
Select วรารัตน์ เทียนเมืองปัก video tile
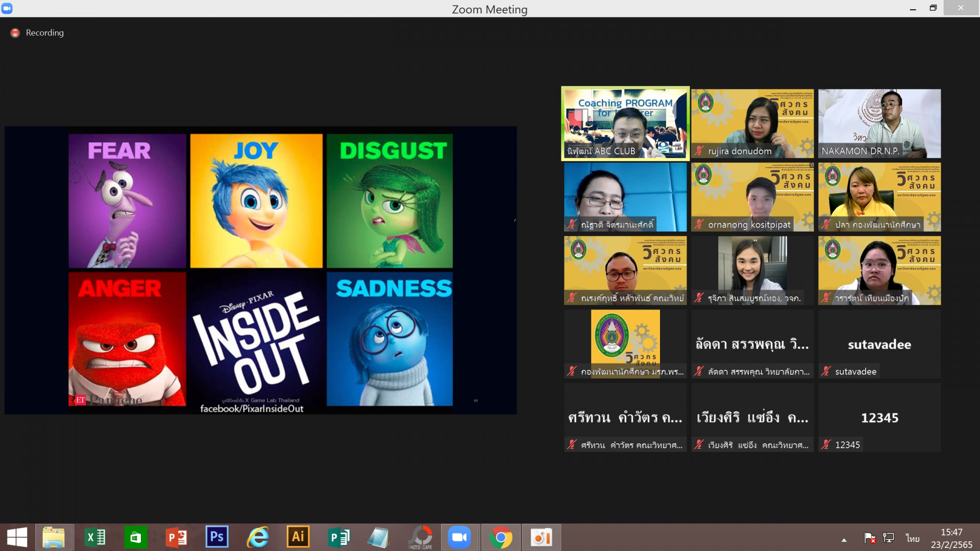coord(879,270)
